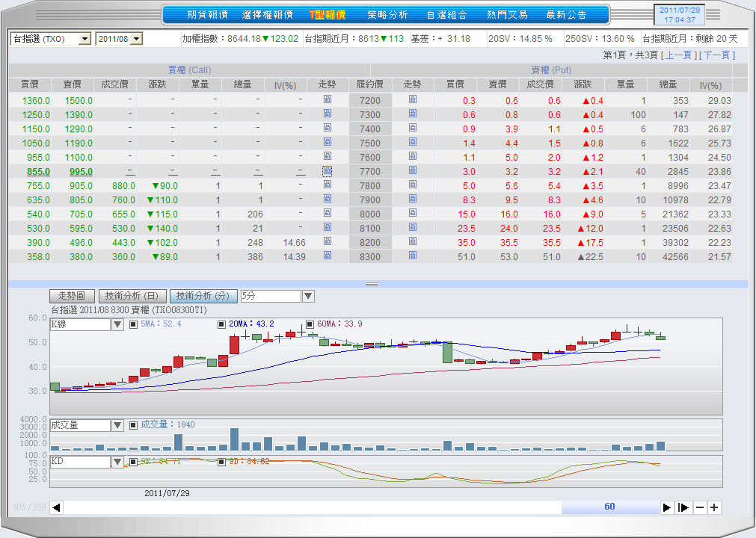Go to next page via 下一頁 link
Screen dimensions: 756x538
click(x=717, y=55)
